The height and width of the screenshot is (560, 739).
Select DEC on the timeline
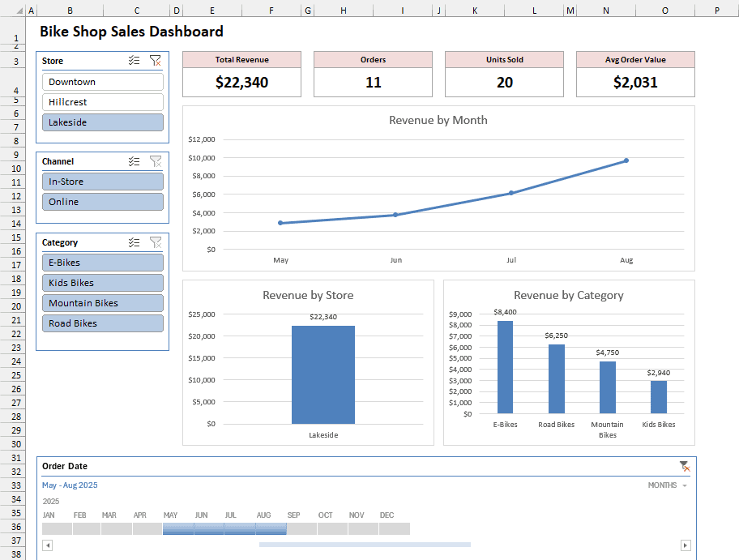[x=395, y=528]
